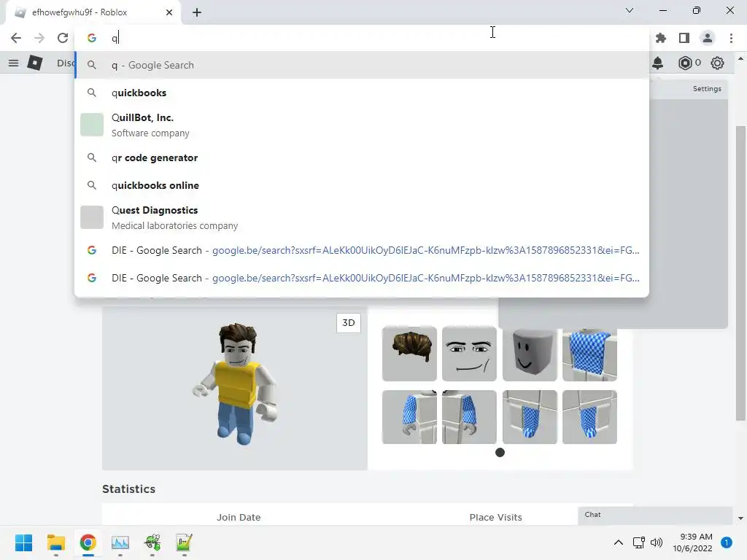Open the first 'DIE - Google Search' history entry
The height and width of the screenshot is (560, 747).
tap(362, 250)
